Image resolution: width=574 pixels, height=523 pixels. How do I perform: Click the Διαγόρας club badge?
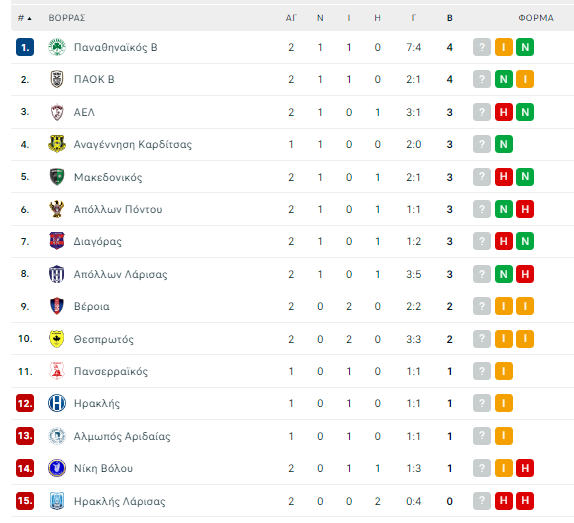coord(57,241)
